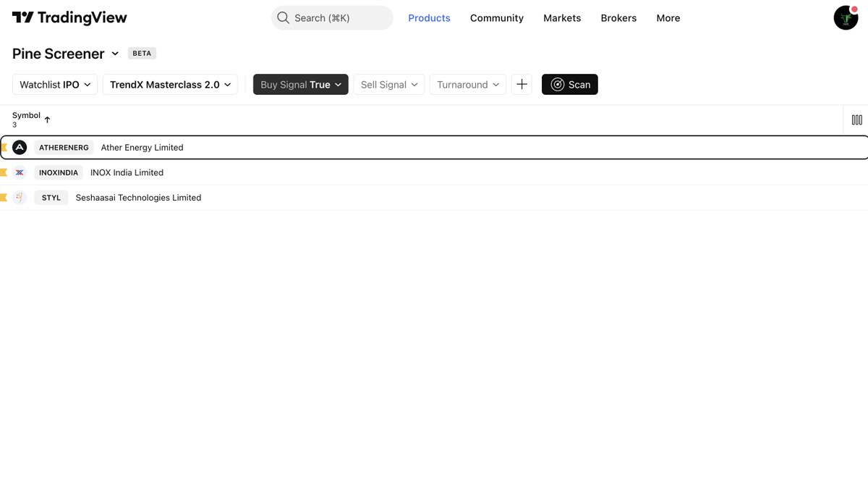The height and width of the screenshot is (488, 868).
Task: Open the Brokers menu
Action: [618, 18]
